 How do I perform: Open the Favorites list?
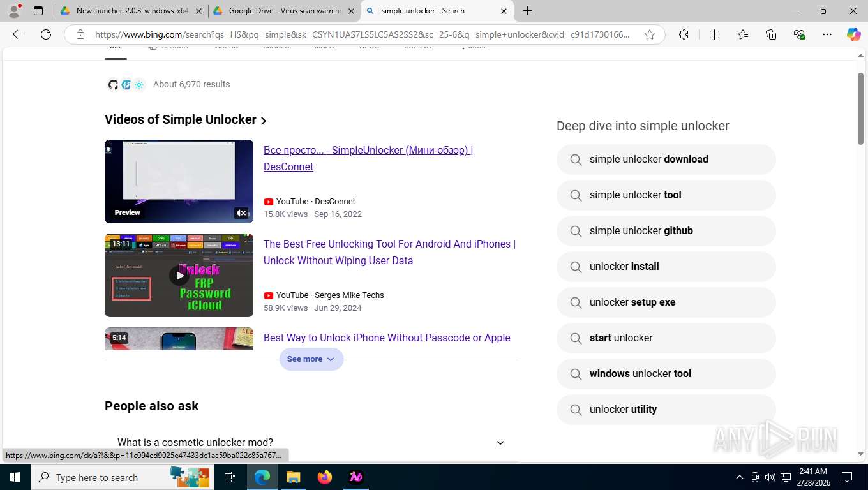(x=743, y=34)
